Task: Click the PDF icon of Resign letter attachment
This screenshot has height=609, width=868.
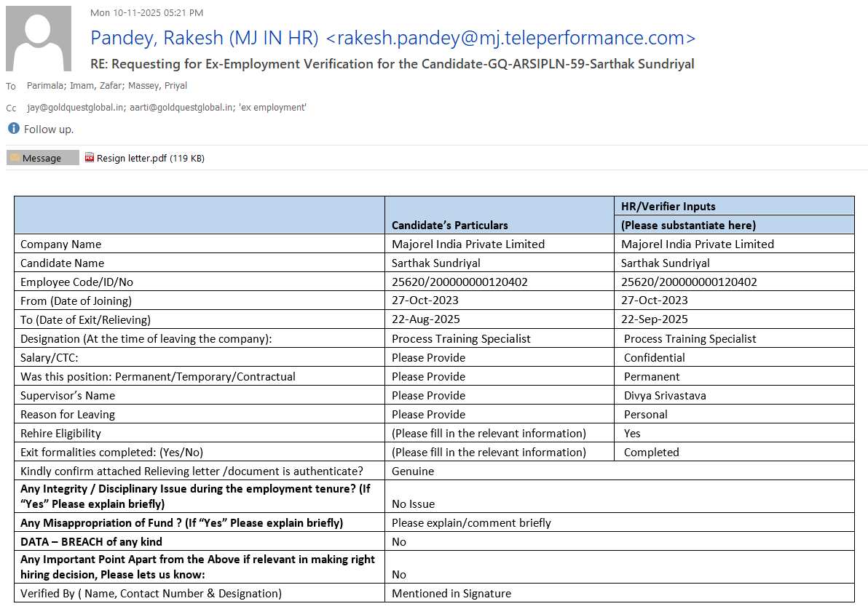Action: (x=90, y=158)
